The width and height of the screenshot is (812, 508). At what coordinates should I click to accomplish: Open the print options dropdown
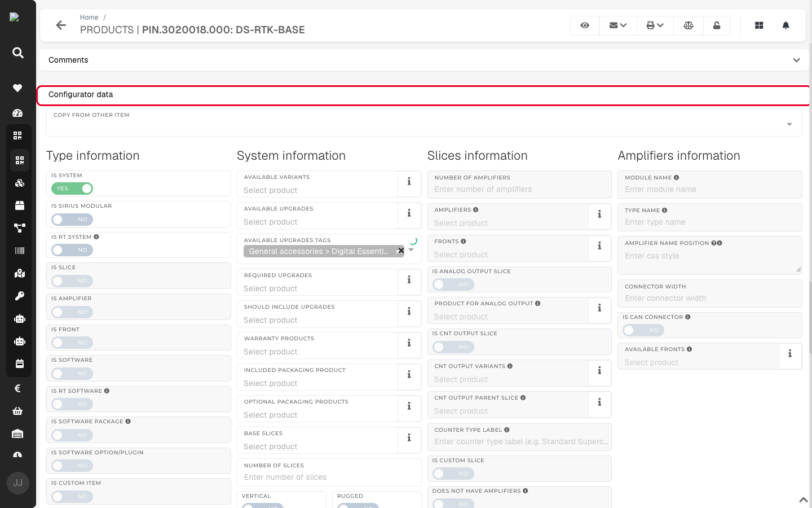click(655, 25)
